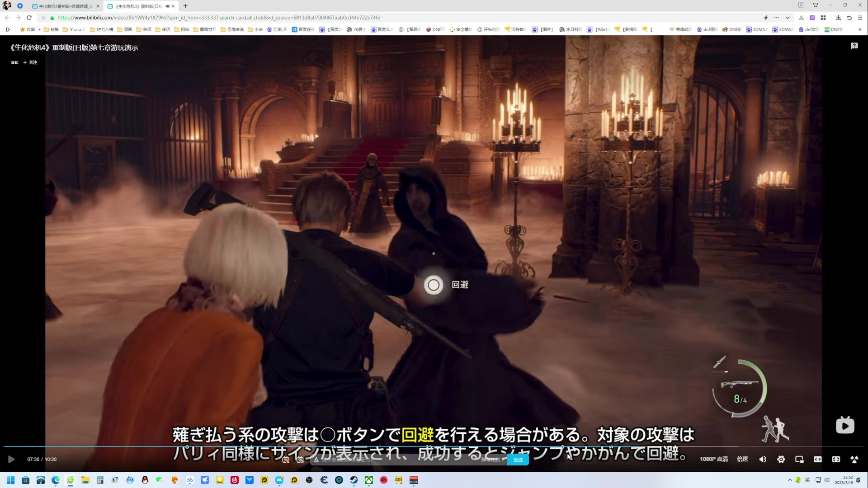Mute the video with the volume icon

pyautogui.click(x=763, y=459)
